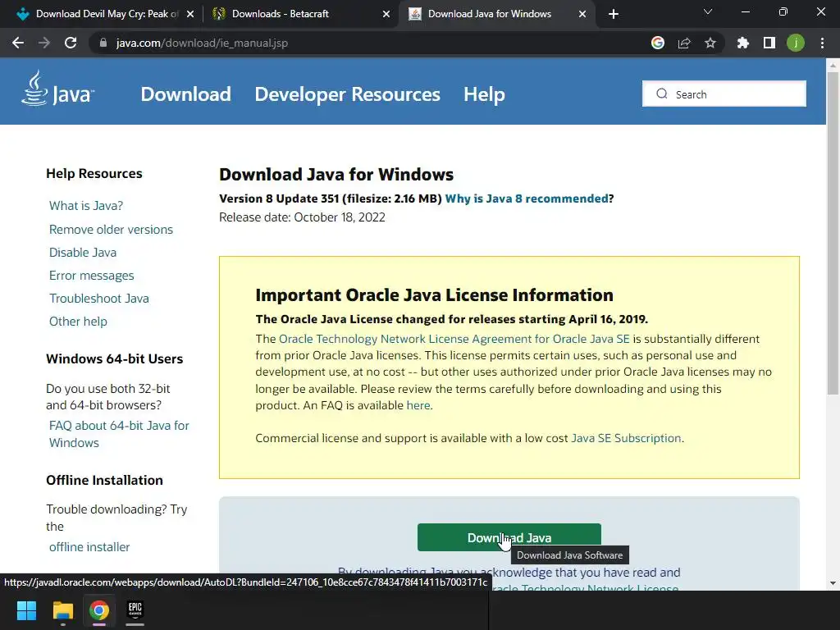Viewport: 840px width, 630px height.
Task: Click the 'Windows 64-bit Users' heading
Action: pyautogui.click(x=115, y=359)
